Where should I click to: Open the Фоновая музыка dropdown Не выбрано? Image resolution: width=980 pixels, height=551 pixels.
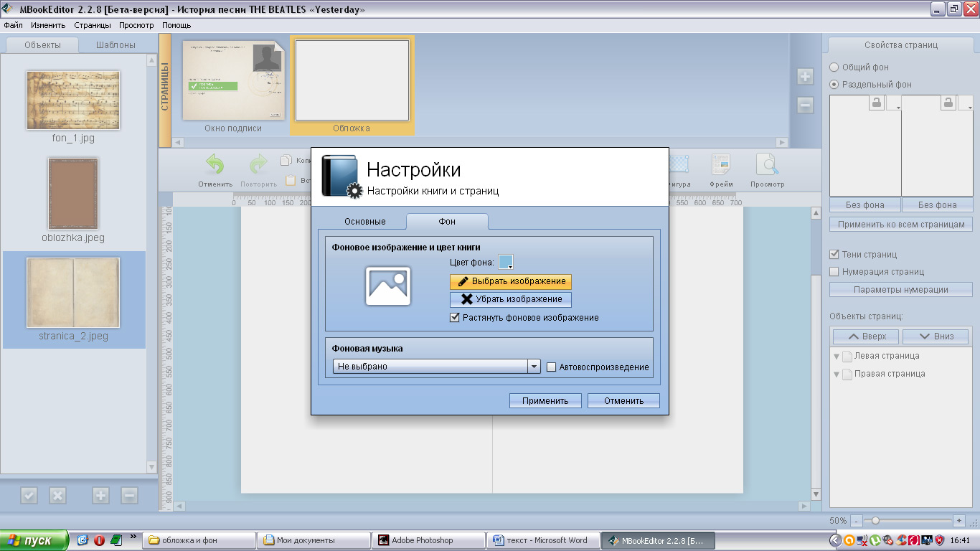[x=436, y=366]
